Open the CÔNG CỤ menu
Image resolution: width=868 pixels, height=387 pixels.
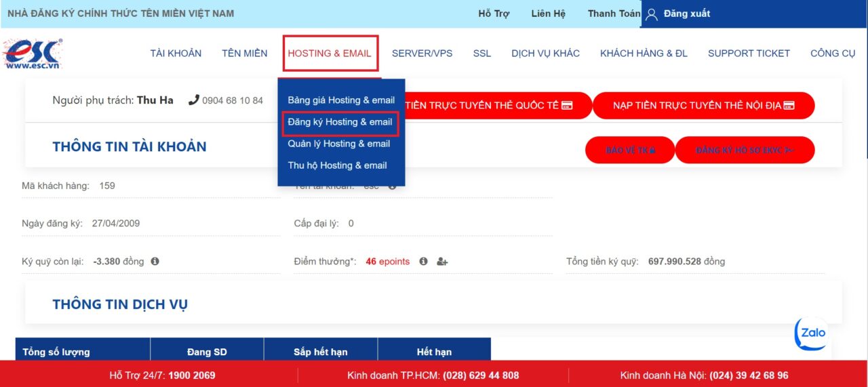pos(833,54)
